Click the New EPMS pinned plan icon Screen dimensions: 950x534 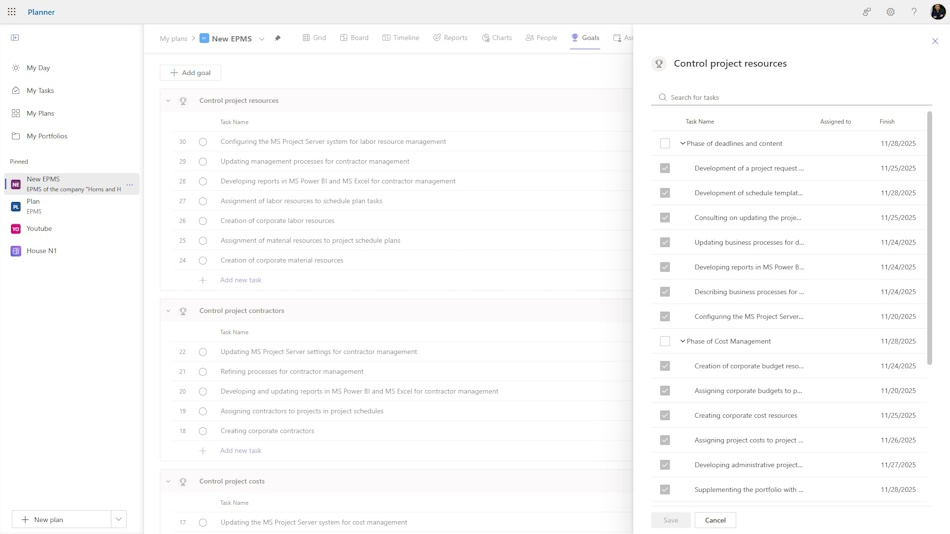coord(16,184)
